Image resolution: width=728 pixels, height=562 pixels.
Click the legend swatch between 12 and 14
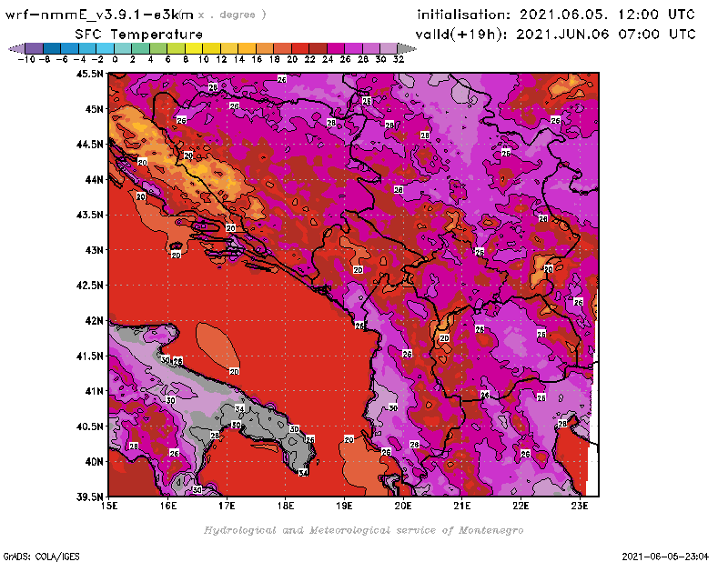229,48
